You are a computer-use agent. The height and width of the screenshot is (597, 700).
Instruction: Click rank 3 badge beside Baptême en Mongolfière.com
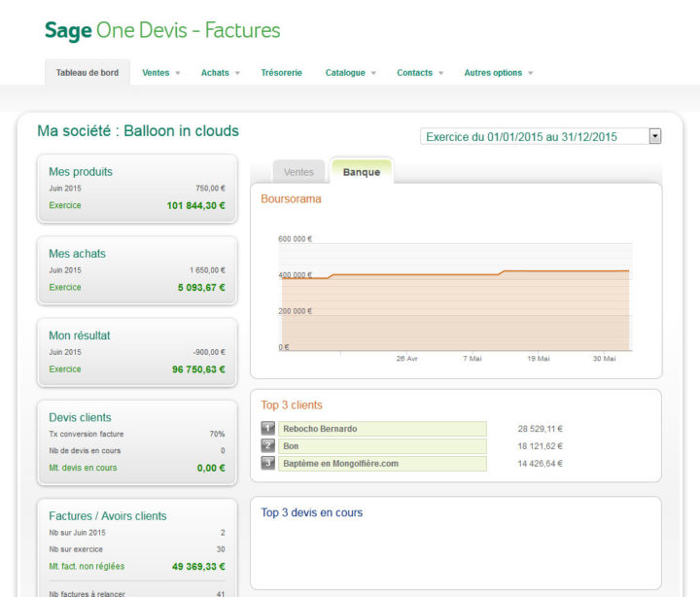click(x=267, y=463)
